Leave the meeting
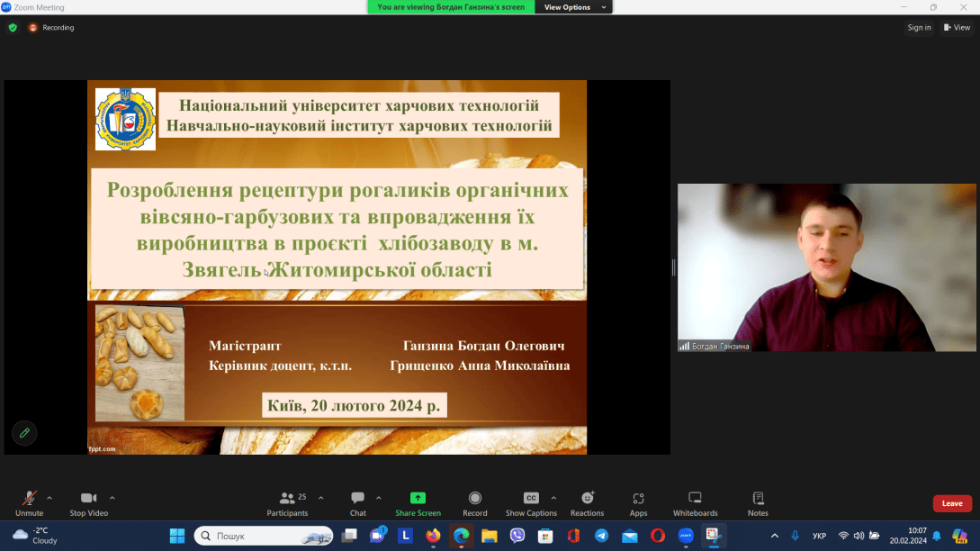Screen dimensions: 980x551 tap(952, 503)
